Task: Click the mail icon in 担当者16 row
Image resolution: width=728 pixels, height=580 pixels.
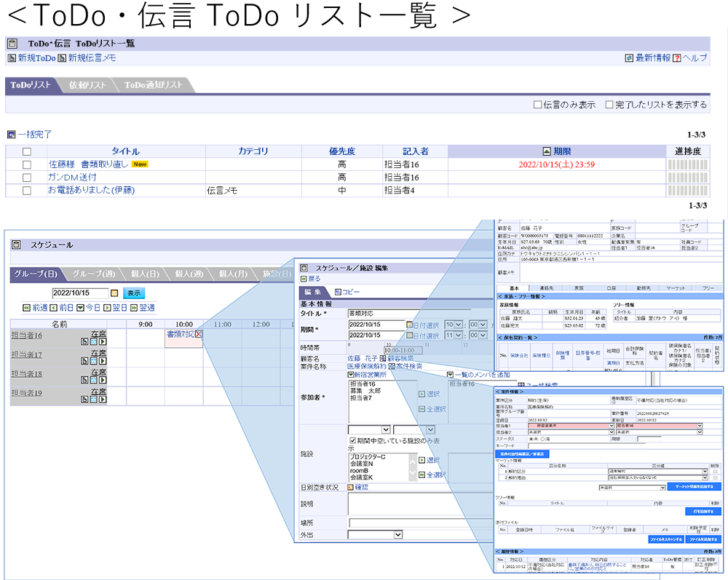Action: (93, 341)
